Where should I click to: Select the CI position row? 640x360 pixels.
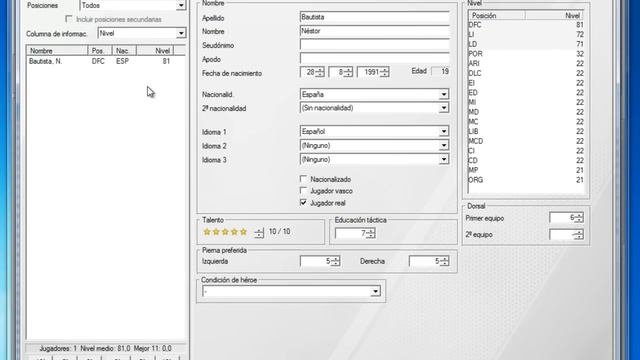pos(526,151)
